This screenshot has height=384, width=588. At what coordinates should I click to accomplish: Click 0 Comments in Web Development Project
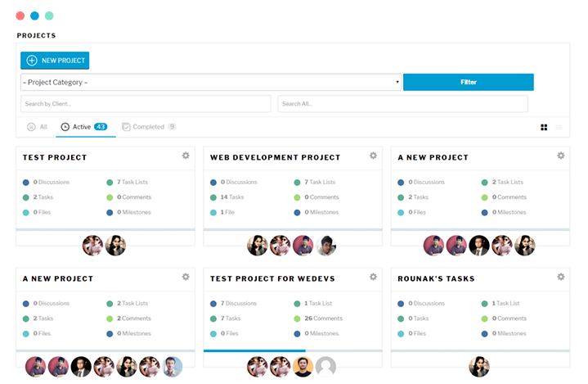[x=321, y=197]
